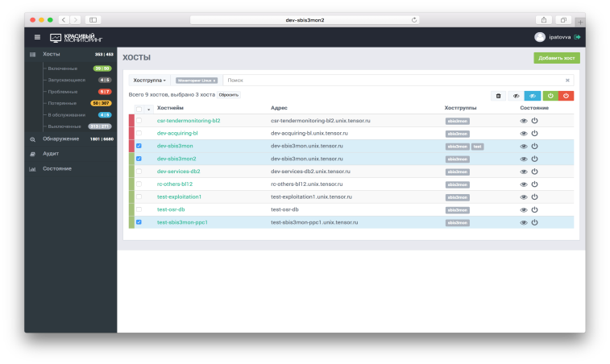
Task: Click the Красивый Мониторинг logo
Action: [x=77, y=38]
